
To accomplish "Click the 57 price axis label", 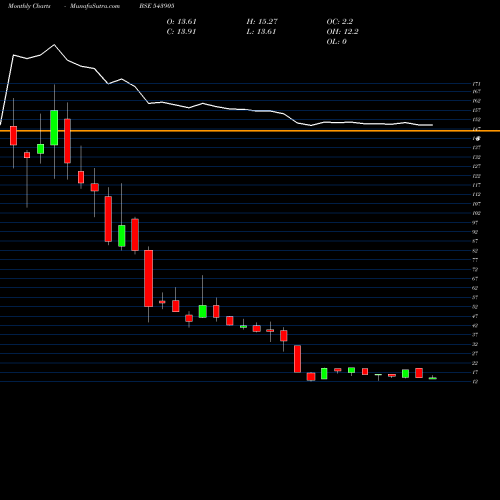I will [x=475, y=297].
